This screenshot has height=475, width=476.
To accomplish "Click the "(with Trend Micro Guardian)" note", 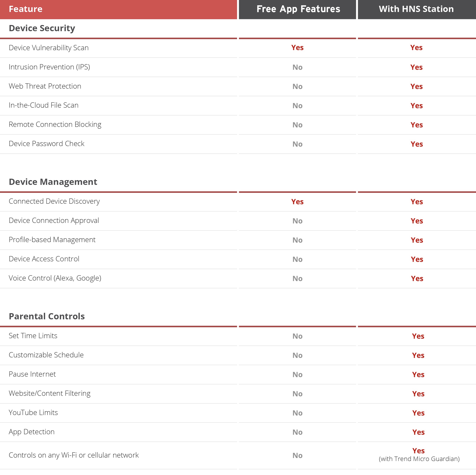I will point(419,459).
